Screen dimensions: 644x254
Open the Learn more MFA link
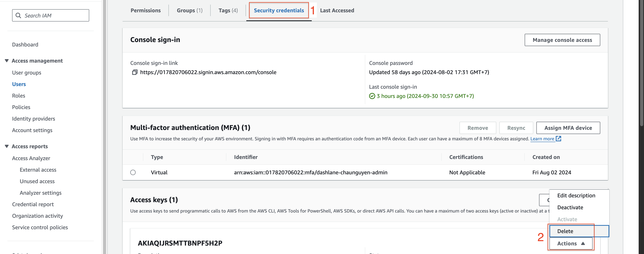coord(542,139)
